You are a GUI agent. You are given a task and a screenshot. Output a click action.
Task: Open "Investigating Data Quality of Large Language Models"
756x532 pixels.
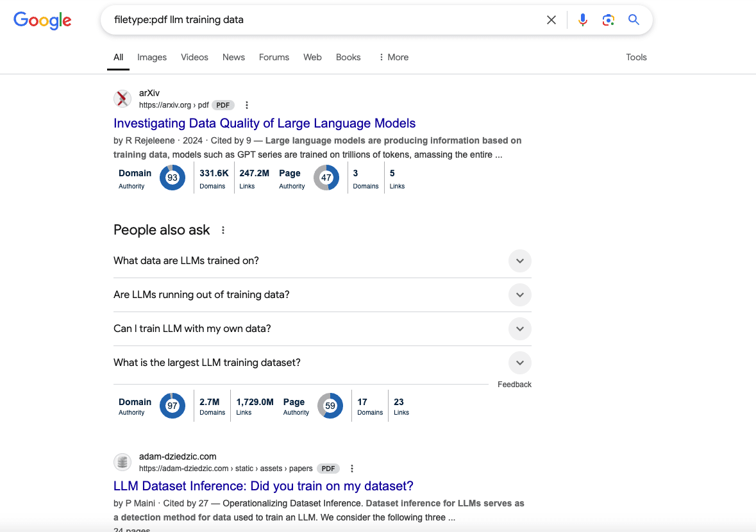coord(264,123)
